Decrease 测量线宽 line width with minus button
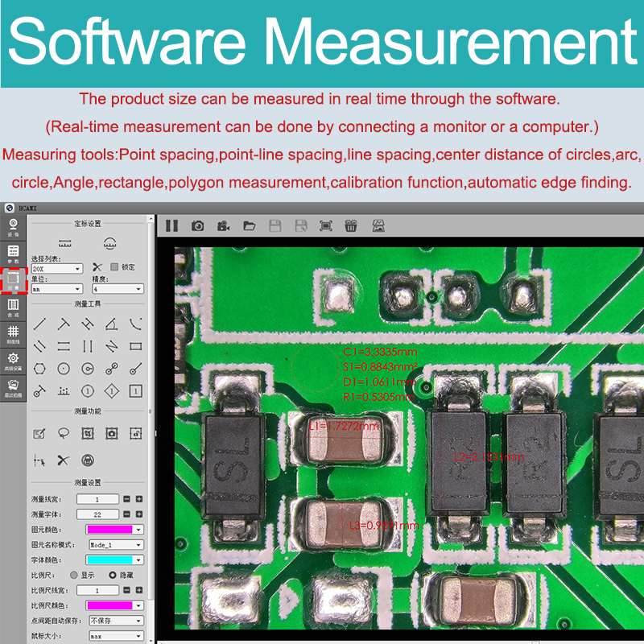This screenshot has height=644, width=644. (x=126, y=499)
